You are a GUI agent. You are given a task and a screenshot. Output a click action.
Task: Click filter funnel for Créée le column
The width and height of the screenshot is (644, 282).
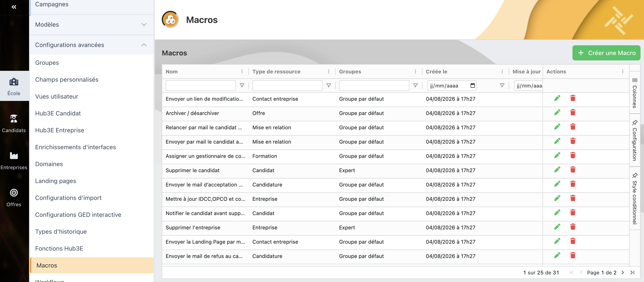coord(502,85)
